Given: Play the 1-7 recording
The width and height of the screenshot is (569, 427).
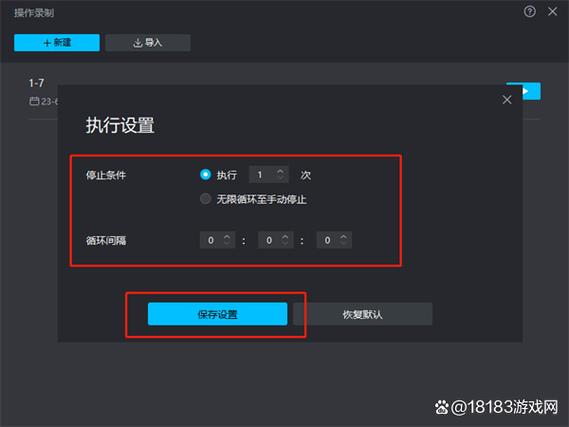Looking at the screenshot, I should 531,91.
